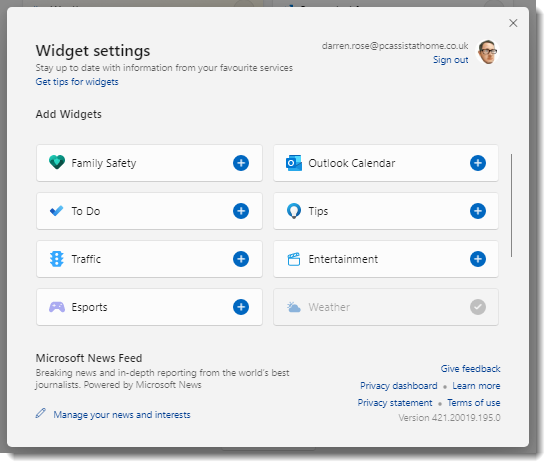Click the Outlook Calendar label text
Image resolution: width=551 pixels, height=468 pixels.
click(352, 163)
